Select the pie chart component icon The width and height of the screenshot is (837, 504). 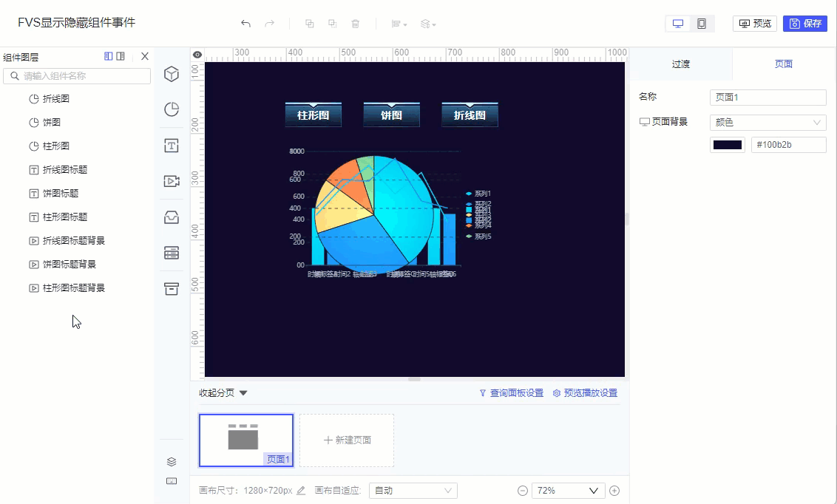(171, 109)
